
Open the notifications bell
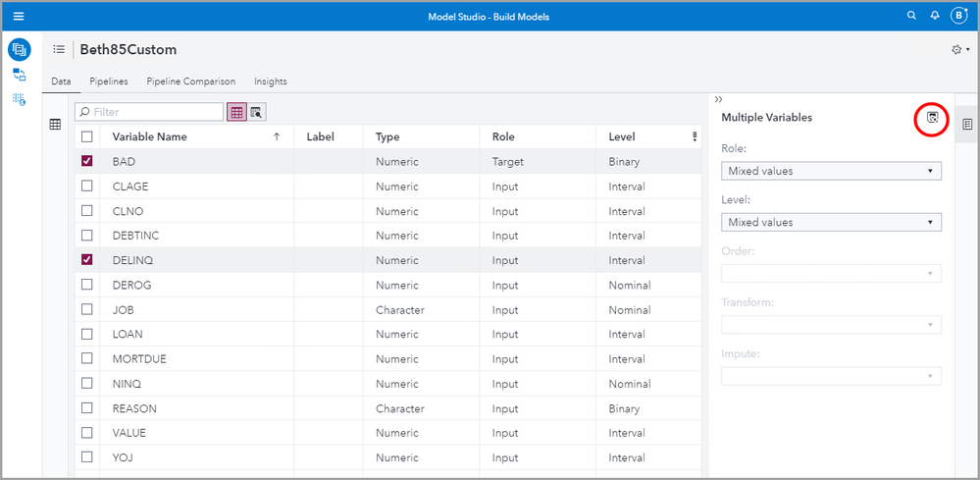click(935, 16)
